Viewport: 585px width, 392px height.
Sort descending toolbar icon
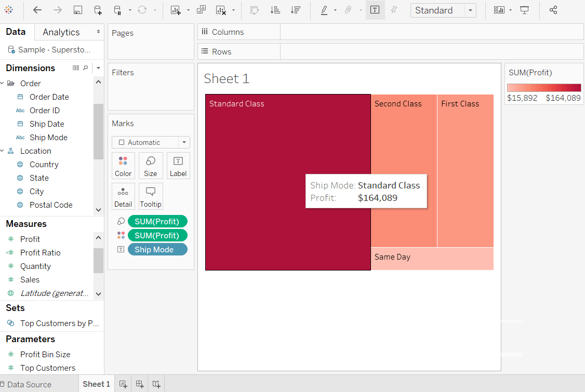click(x=296, y=10)
